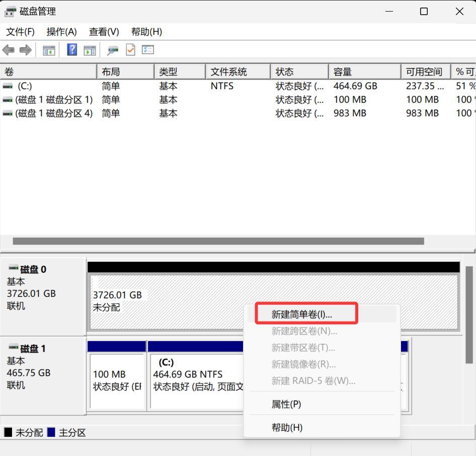Viewport: 476px width, 456px height.
Task: Click the vertical scrollbar of disk pane
Action: tap(469, 315)
